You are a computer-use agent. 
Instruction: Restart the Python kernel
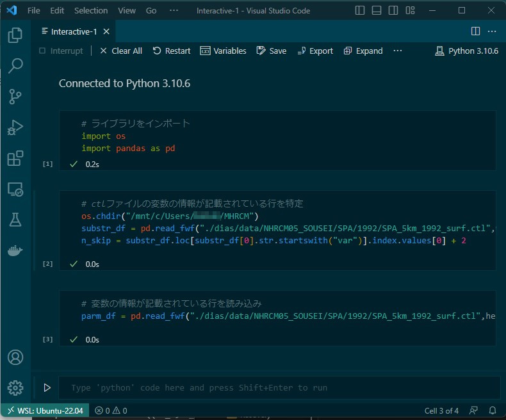coord(172,51)
